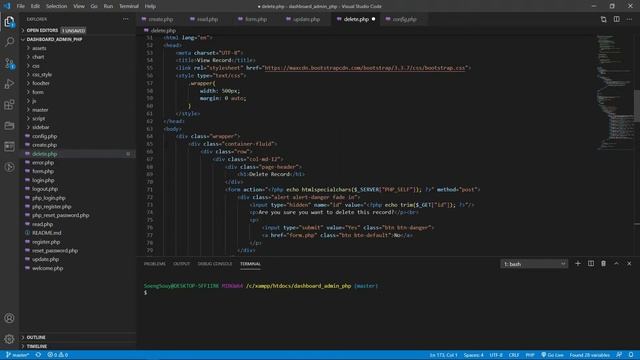Maximize the terminal panel with the chevron up icon
Viewport: 640px width, 360px height.
(616, 264)
